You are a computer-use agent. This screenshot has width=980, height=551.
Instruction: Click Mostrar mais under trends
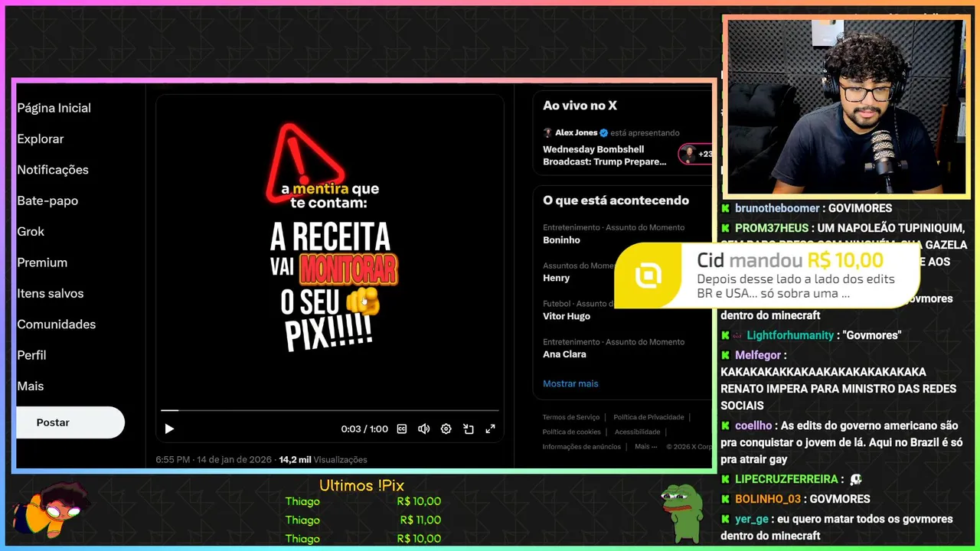(x=570, y=383)
